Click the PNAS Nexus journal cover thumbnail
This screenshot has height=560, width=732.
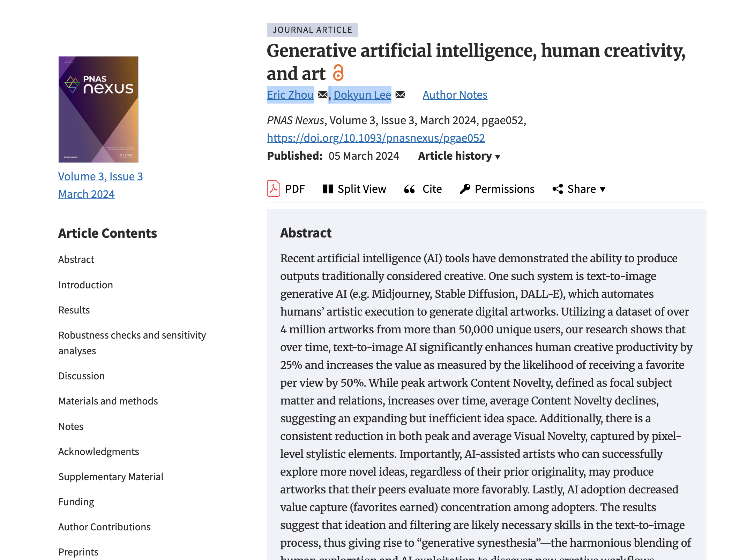coord(98,109)
